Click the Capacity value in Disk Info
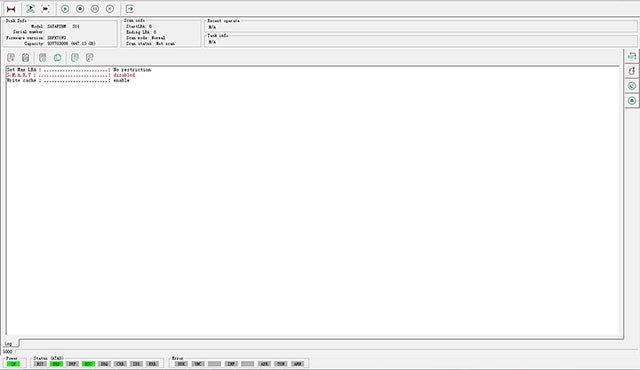This screenshot has width=640, height=370. tap(71, 43)
